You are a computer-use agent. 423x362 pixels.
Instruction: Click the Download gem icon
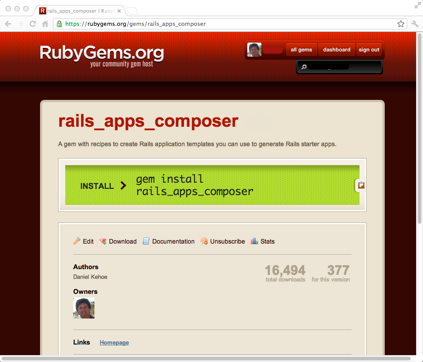(x=103, y=241)
